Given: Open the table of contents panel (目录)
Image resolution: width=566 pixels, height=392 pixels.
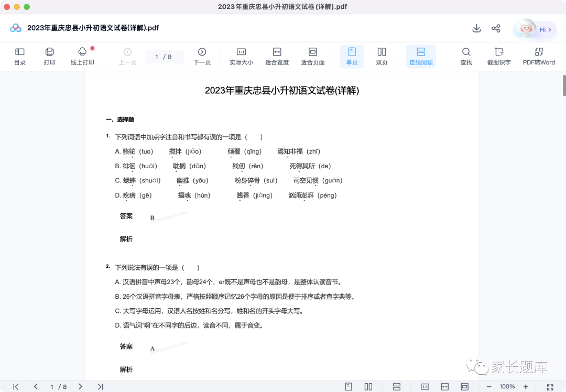Looking at the screenshot, I should coord(20,57).
